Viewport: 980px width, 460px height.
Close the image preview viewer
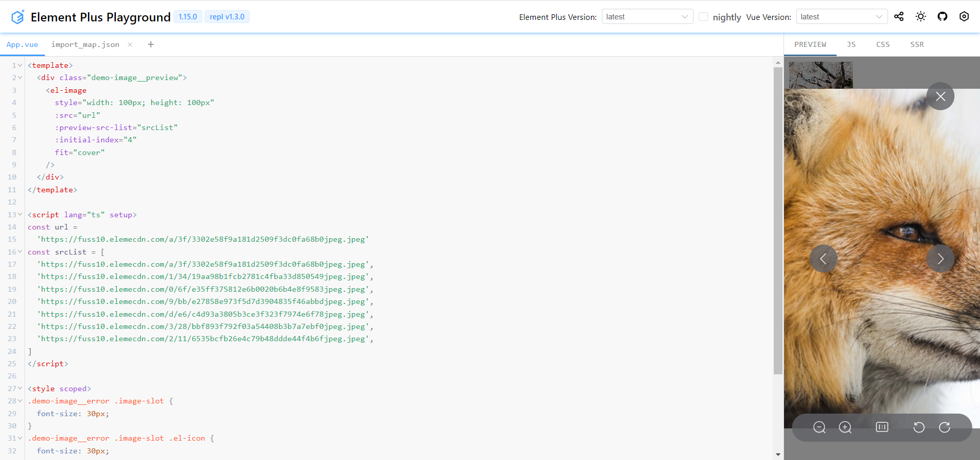coord(941,96)
